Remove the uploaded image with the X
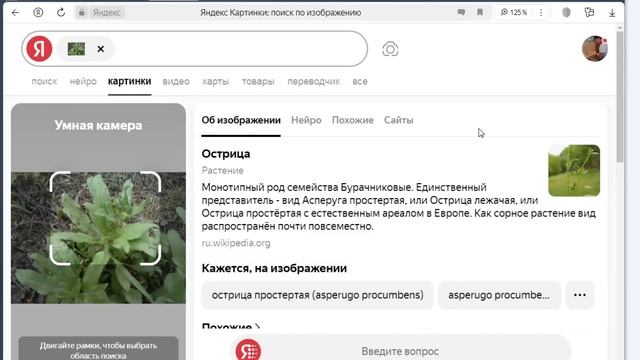Image resolution: width=640 pixels, height=360 pixels. (x=101, y=49)
